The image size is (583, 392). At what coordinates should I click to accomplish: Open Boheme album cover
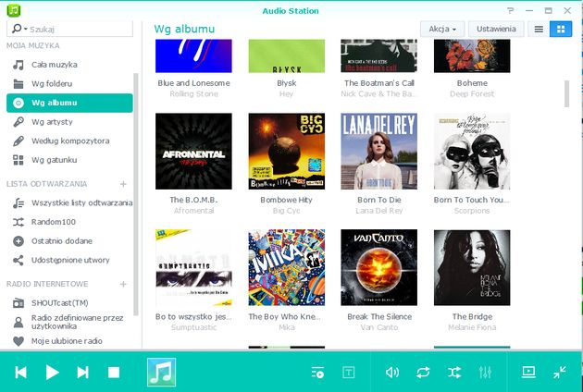point(472,55)
